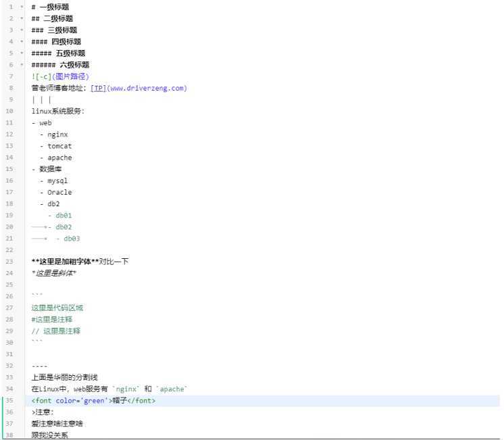Click line number 22 in the gutter

pyautogui.click(x=9, y=250)
